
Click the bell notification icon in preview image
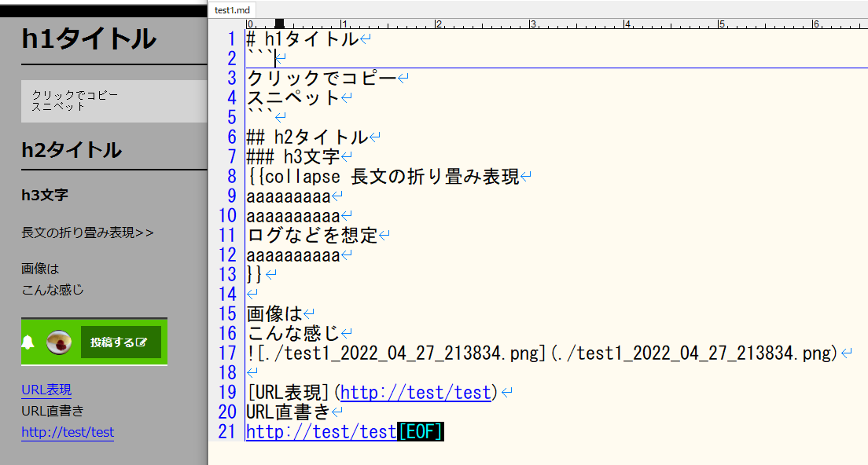pos(28,342)
